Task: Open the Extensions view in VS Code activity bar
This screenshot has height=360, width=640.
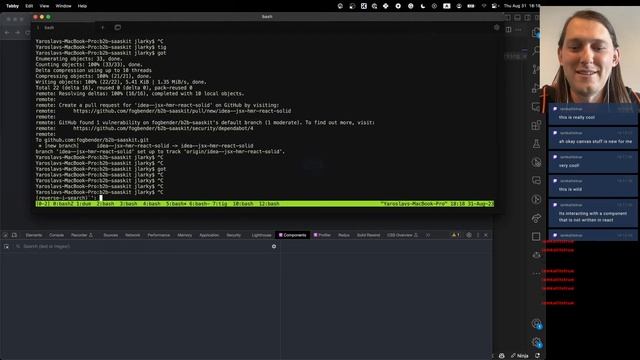Action: pos(536,125)
